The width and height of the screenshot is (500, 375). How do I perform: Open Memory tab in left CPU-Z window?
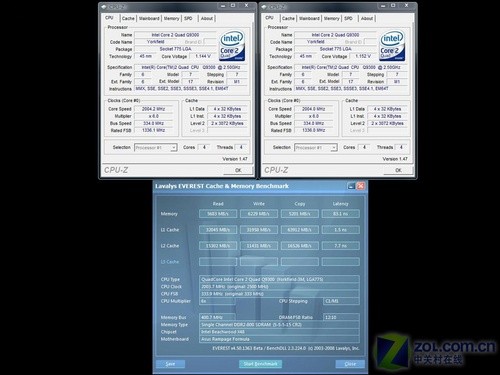171,18
